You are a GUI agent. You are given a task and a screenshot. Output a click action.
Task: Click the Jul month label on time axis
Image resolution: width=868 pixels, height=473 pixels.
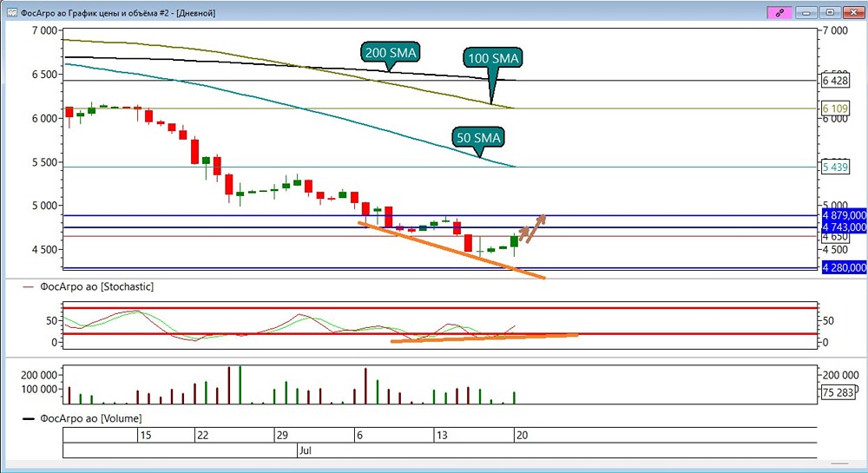coord(305,450)
